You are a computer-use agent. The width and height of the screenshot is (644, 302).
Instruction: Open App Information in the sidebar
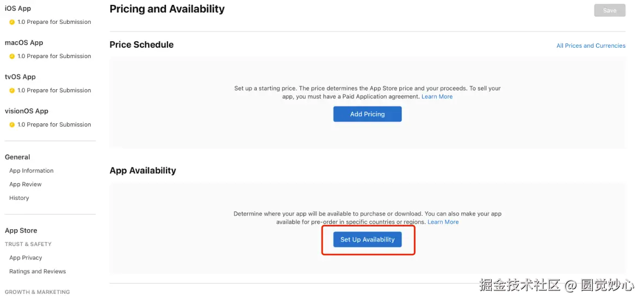point(32,171)
